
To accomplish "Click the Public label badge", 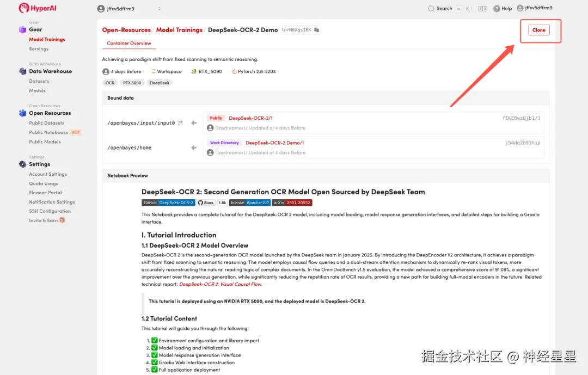I will [216, 118].
